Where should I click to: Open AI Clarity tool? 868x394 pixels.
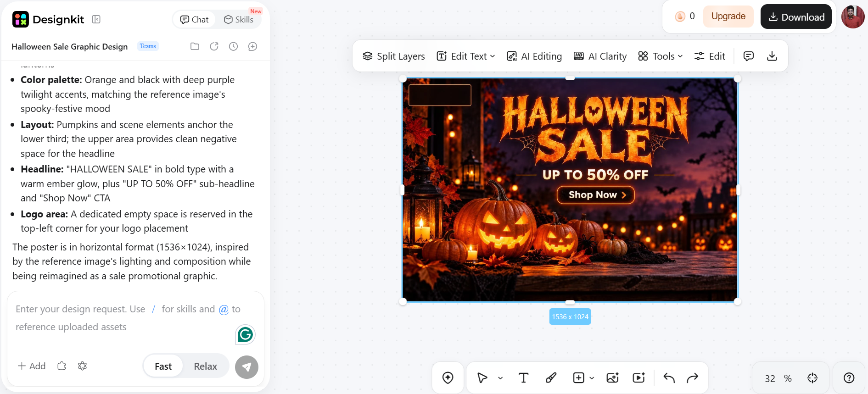(x=600, y=56)
